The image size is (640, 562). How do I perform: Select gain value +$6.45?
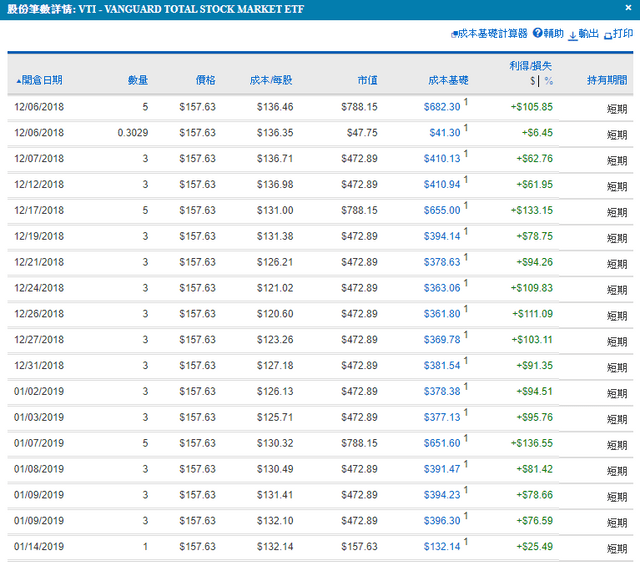click(537, 133)
